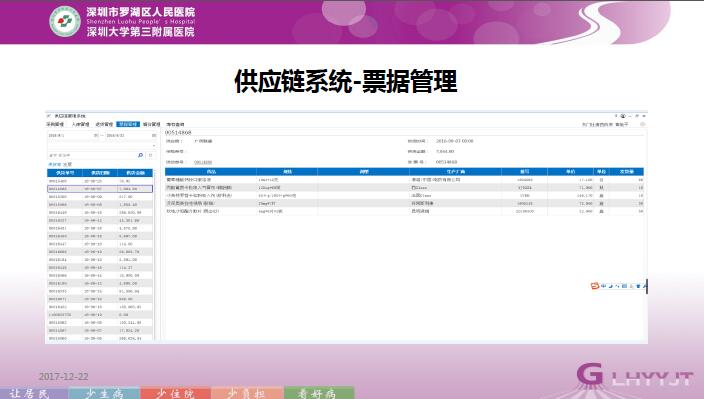Click the time value 2016-09-07 00:00
This screenshot has height=399, width=704.
(x=454, y=141)
